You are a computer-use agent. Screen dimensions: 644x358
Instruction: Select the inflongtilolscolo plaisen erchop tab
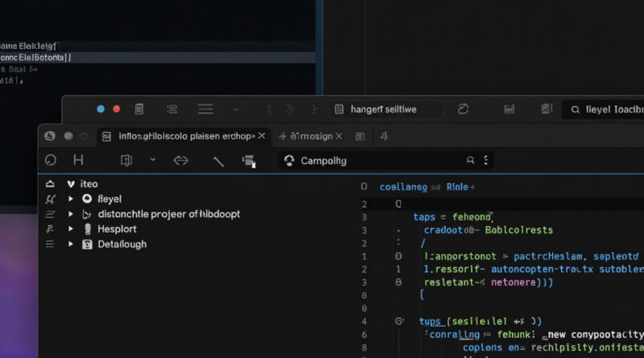(184, 136)
